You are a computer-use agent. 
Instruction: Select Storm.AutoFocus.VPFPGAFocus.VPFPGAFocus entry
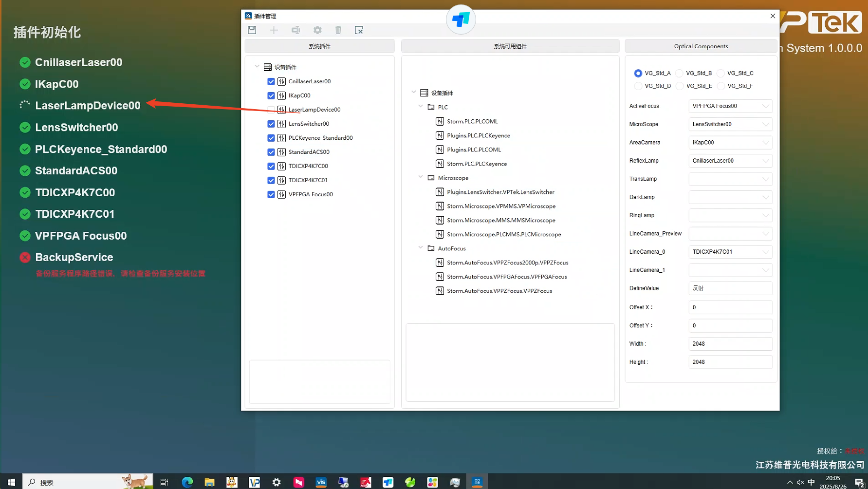(507, 277)
